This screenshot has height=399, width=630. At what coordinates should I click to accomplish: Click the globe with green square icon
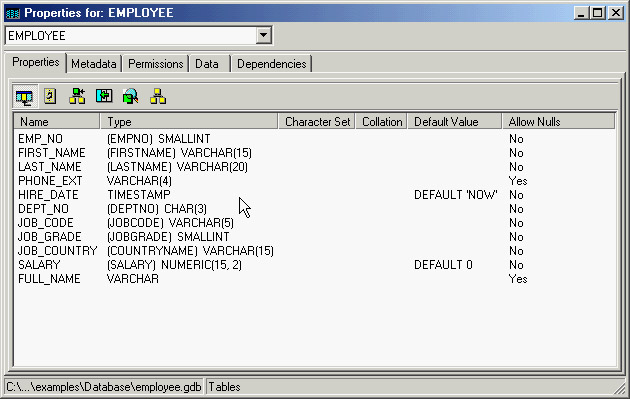click(131, 96)
